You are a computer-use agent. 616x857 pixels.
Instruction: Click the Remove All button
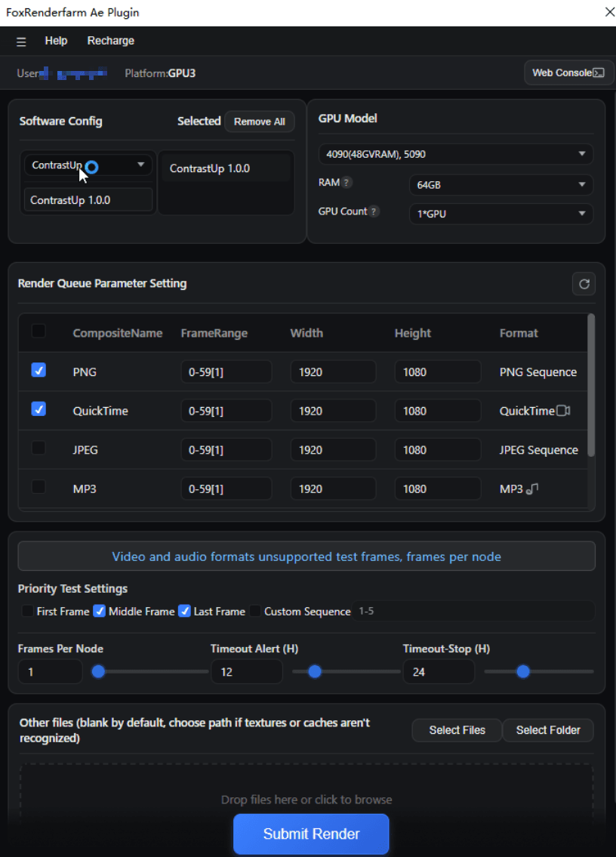[x=259, y=122]
